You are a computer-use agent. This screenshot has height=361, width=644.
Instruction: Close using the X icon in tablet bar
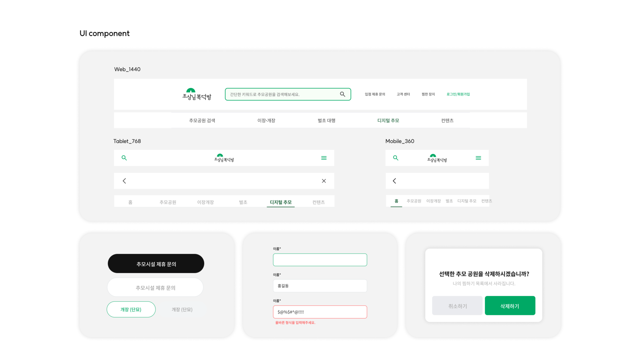pyautogui.click(x=324, y=181)
